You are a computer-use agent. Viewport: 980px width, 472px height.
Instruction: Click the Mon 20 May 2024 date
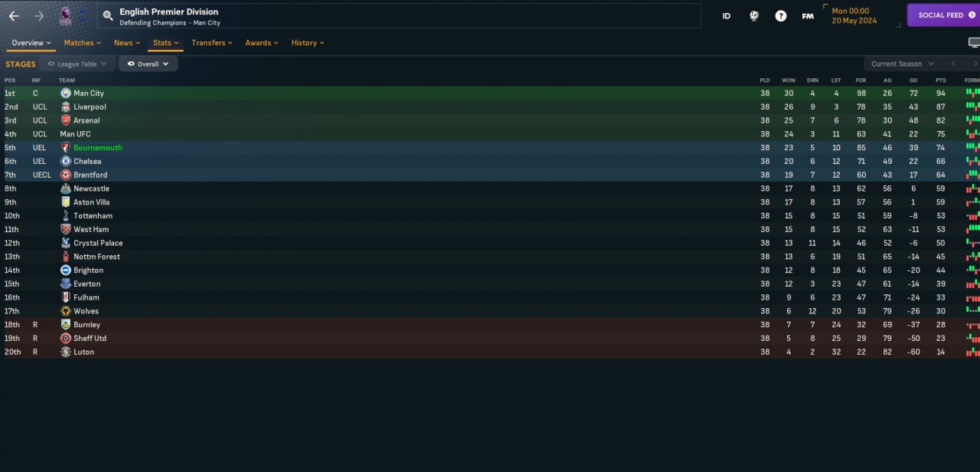click(x=854, y=16)
